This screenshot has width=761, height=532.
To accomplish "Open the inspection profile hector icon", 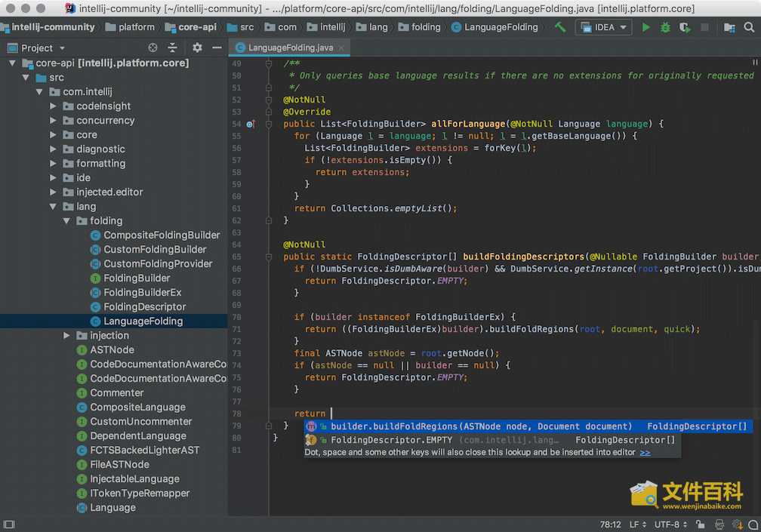I will tap(719, 524).
